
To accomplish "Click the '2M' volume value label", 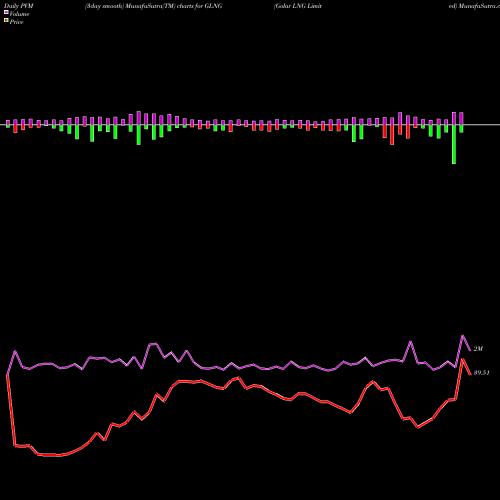I will point(478,349).
